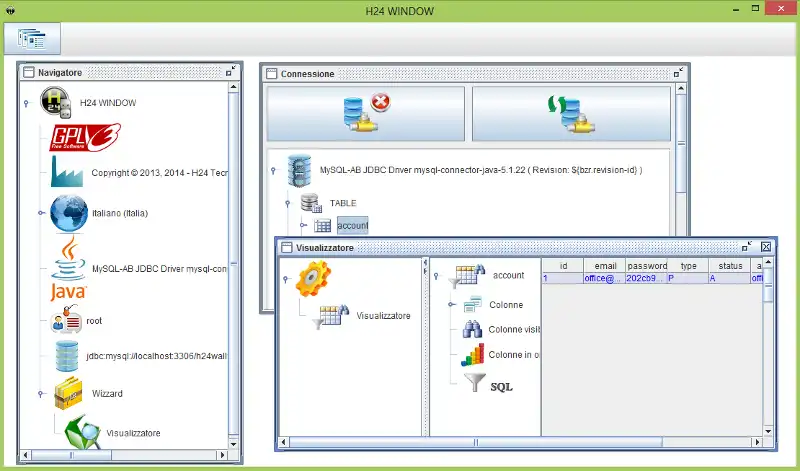
Task: Expand the account node in Connessione
Action: point(303,225)
